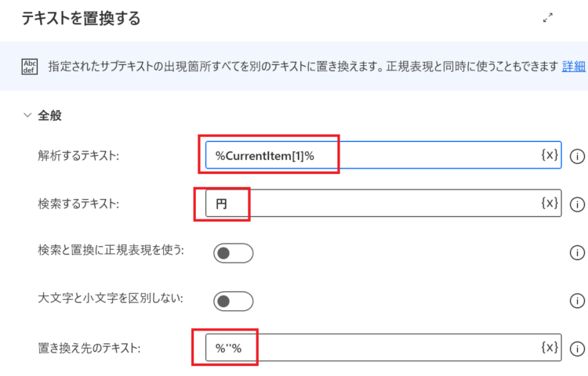Show info for 検索するテキスト
Image resolution: width=588 pixels, height=376 pixels.
(577, 204)
